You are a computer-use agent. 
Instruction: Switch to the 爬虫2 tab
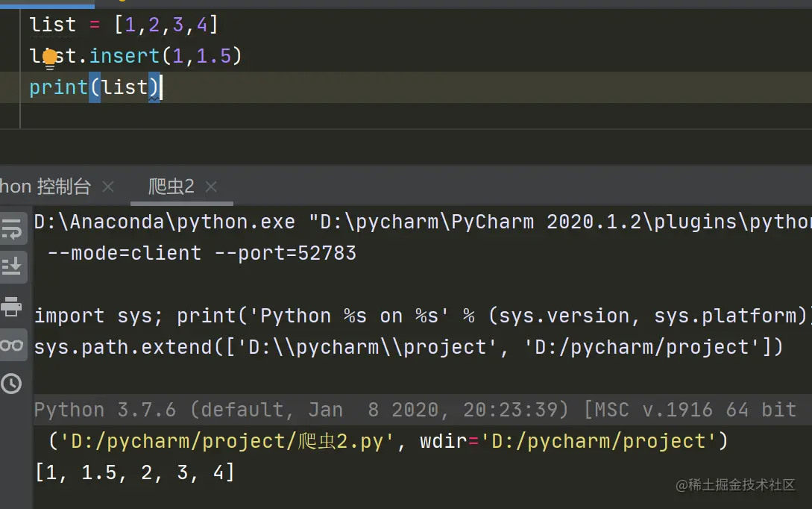[171, 186]
